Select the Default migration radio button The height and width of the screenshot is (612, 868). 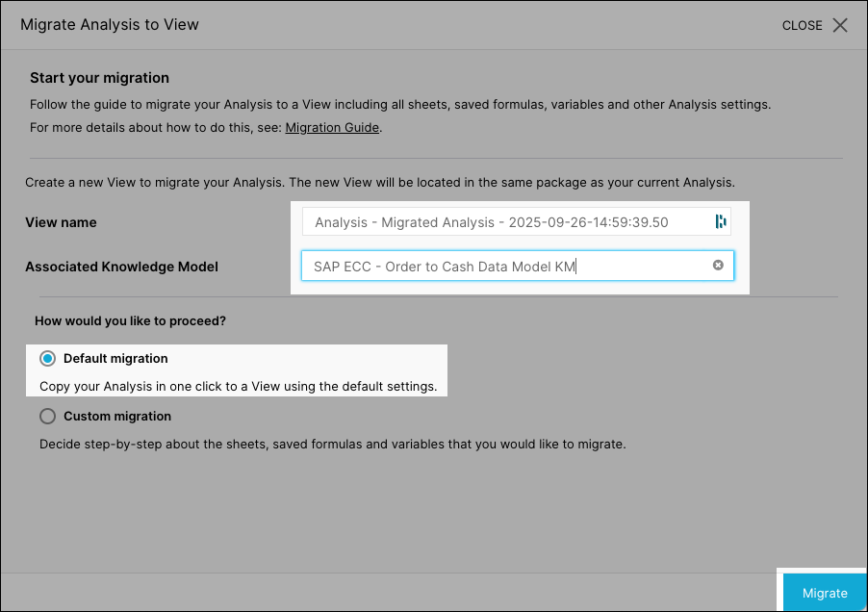(x=47, y=359)
